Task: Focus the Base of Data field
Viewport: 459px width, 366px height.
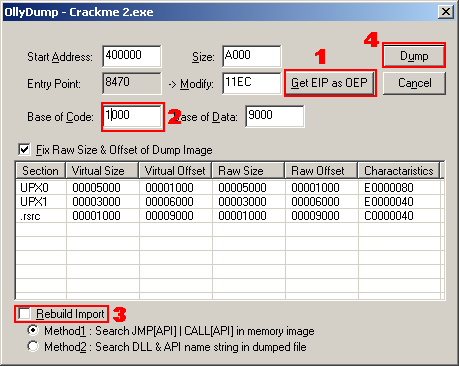Action: click(x=275, y=116)
